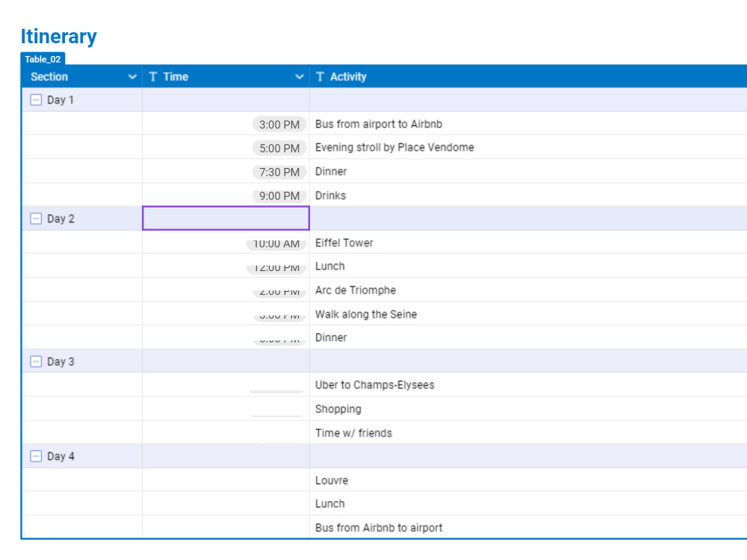The height and width of the screenshot is (560, 747).
Task: Collapse the Day 4 section
Action: 36,456
